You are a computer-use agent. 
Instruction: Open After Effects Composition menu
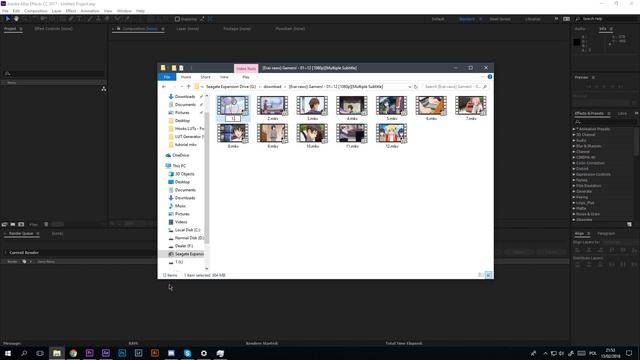36,11
